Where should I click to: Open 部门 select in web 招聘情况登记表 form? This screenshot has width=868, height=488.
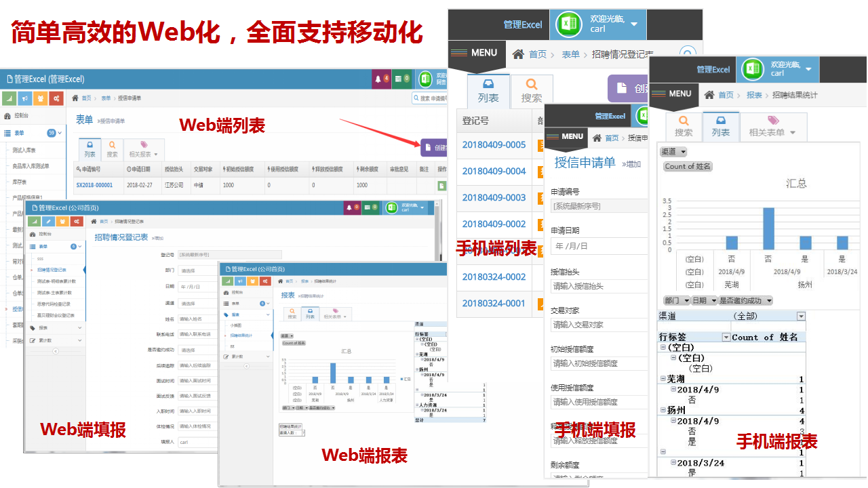tap(197, 270)
